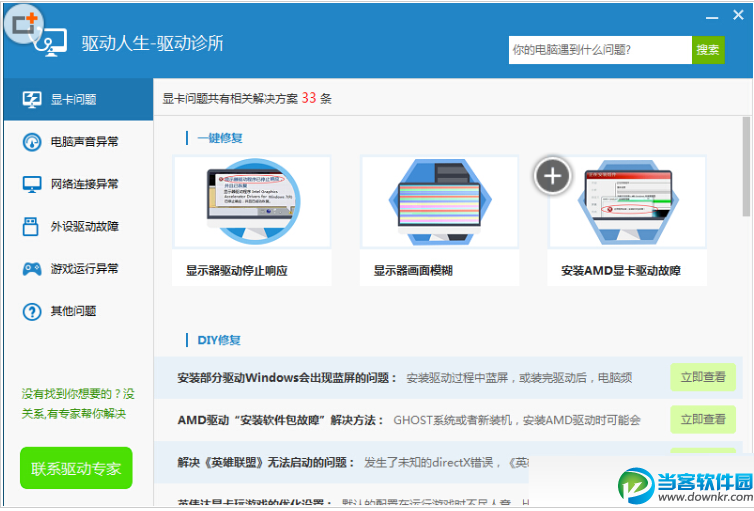Go to 游戏运行异常 category

[78, 269]
